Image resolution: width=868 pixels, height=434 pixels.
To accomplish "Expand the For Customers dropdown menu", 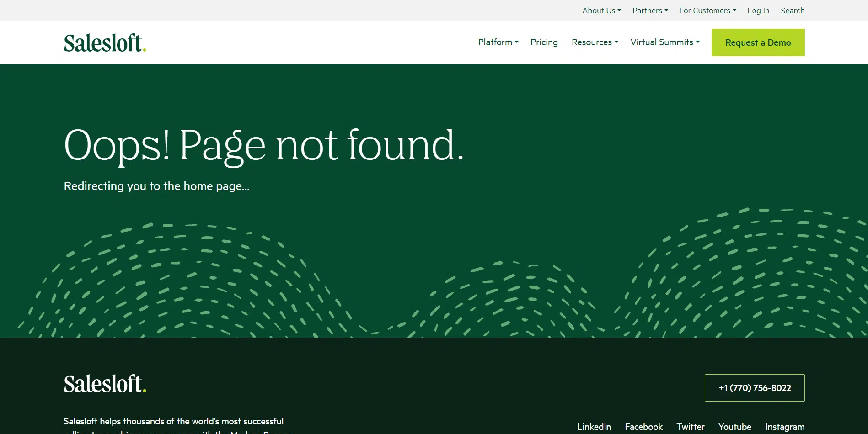I will 707,11.
